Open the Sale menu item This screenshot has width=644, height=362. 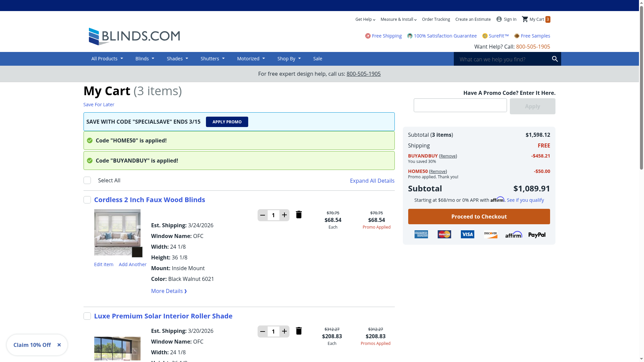318,59
